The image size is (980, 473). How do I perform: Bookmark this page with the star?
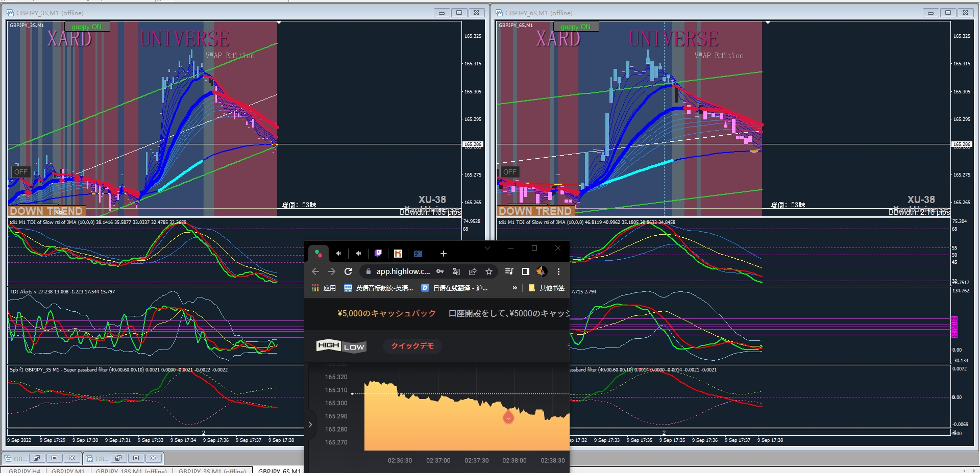[489, 271]
